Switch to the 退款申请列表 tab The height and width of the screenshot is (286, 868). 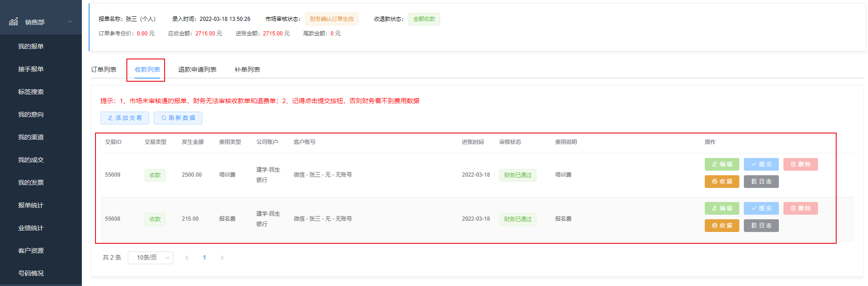coord(197,69)
